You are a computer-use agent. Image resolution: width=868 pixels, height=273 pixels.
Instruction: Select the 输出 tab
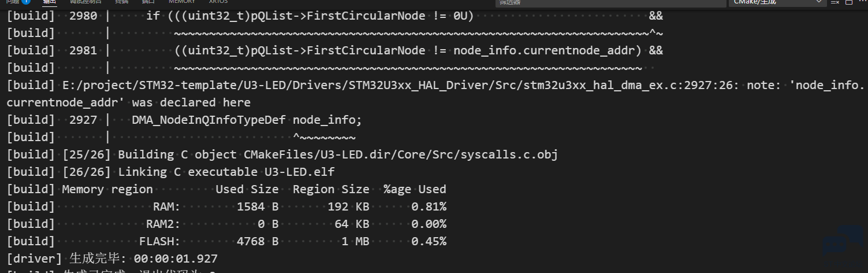(50, 2)
